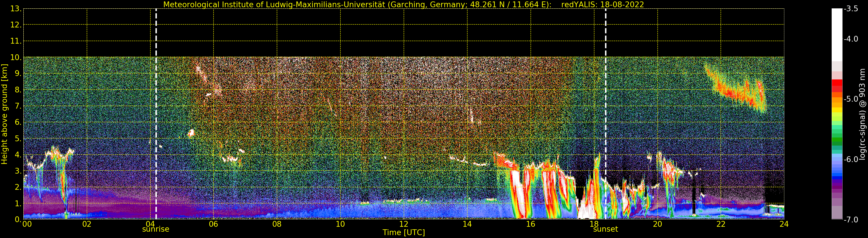Click the time tick label 02
This screenshot has width=868, height=238.
[x=87, y=224]
